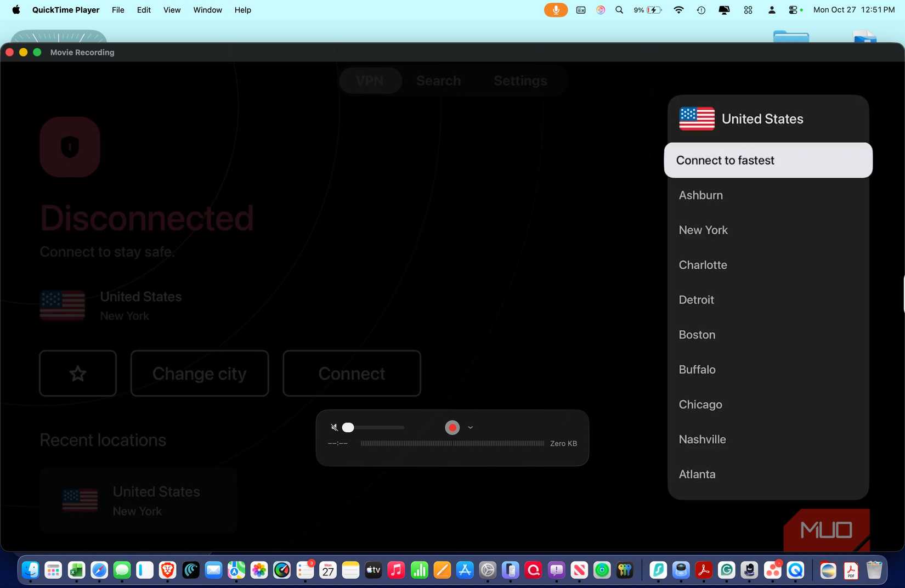
Task: Open Adobe Acrobat from the Dock
Action: (x=704, y=570)
